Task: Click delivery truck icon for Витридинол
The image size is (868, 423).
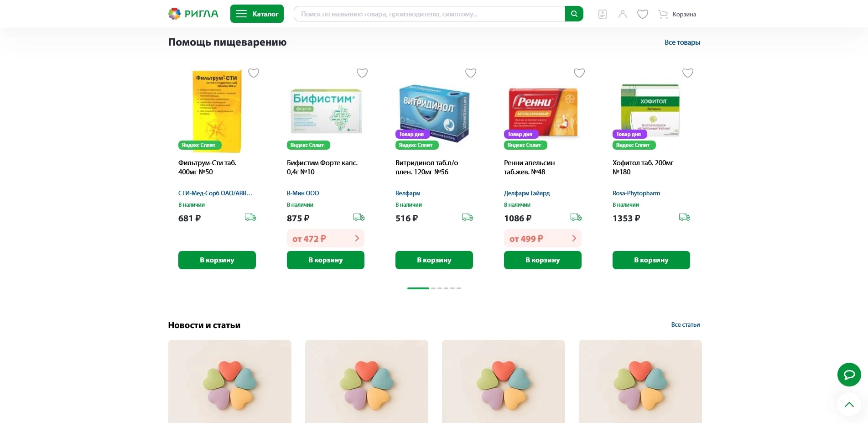Action: pos(468,217)
